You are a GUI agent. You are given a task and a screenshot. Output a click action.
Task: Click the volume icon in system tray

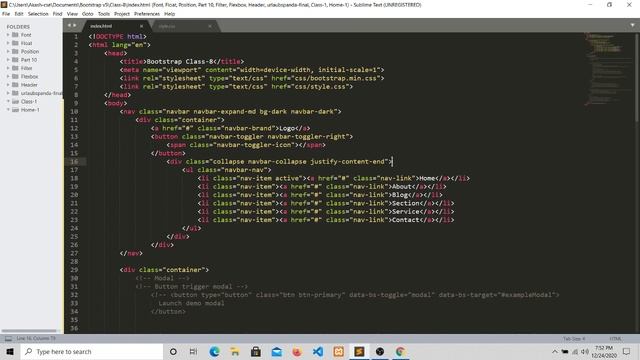coord(585,351)
